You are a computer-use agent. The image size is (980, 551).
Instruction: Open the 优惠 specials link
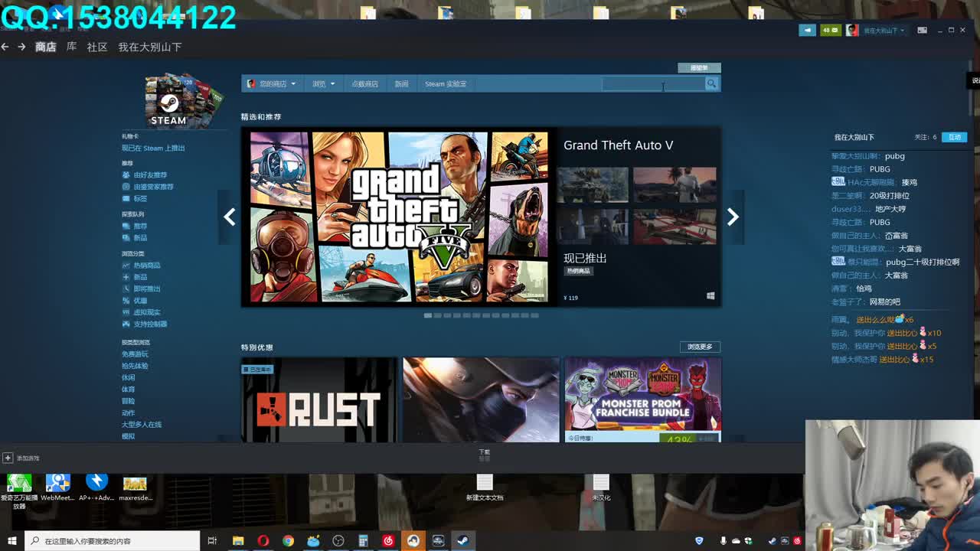tap(140, 301)
